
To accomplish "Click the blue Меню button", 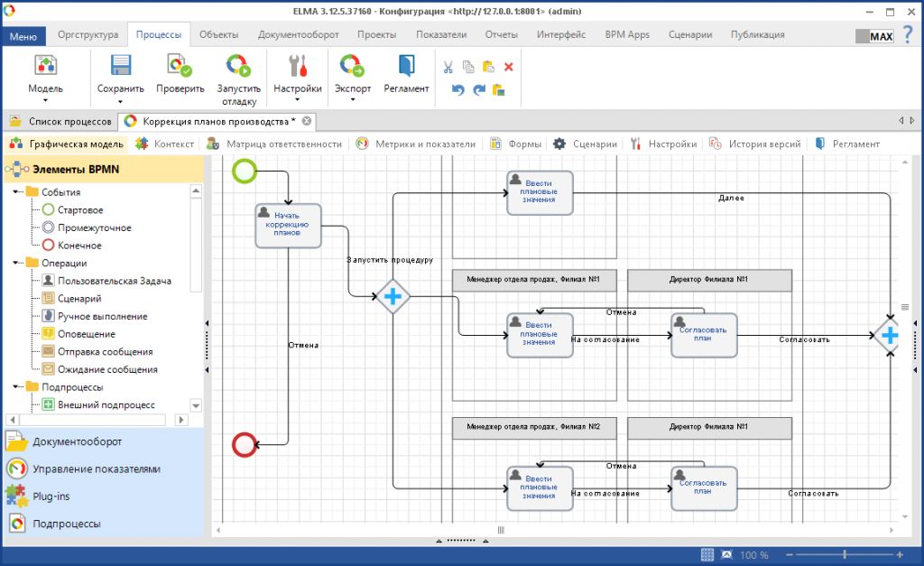I will click(23, 35).
